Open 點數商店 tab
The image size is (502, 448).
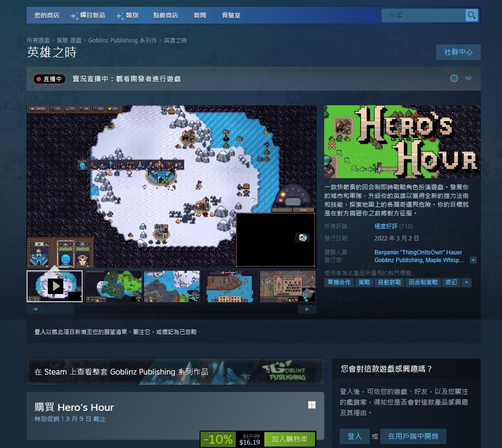pos(166,15)
